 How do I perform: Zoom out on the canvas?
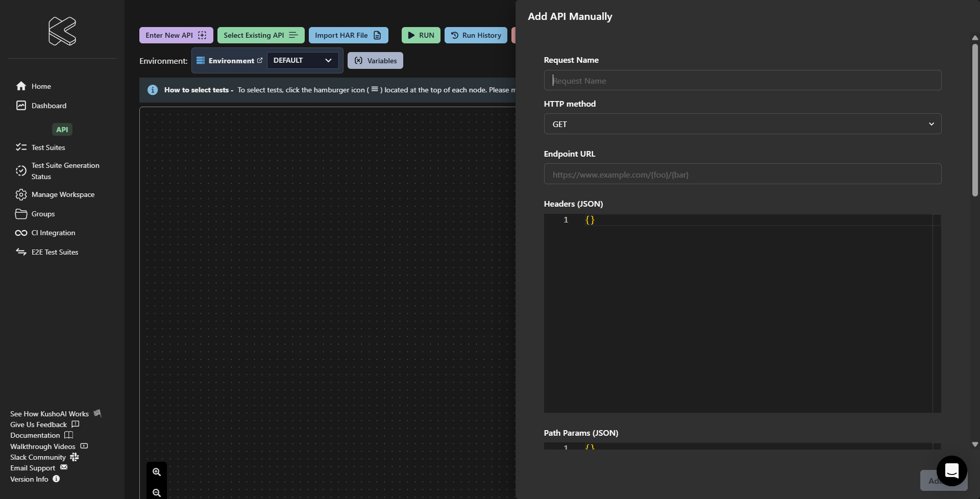157,492
